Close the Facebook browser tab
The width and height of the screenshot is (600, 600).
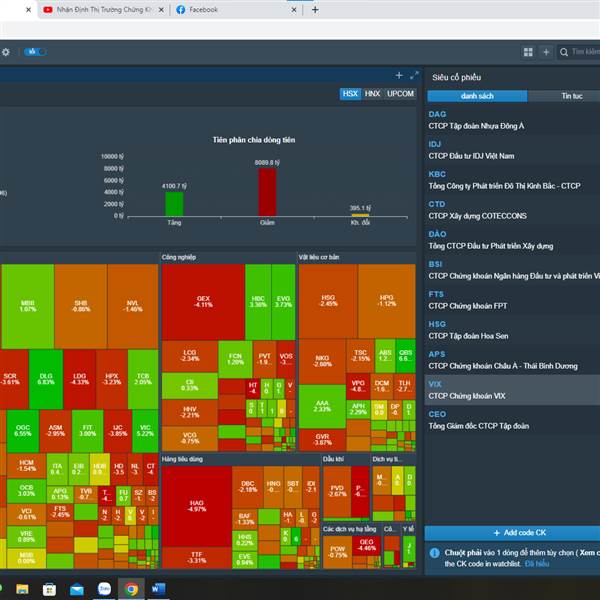[x=294, y=10]
